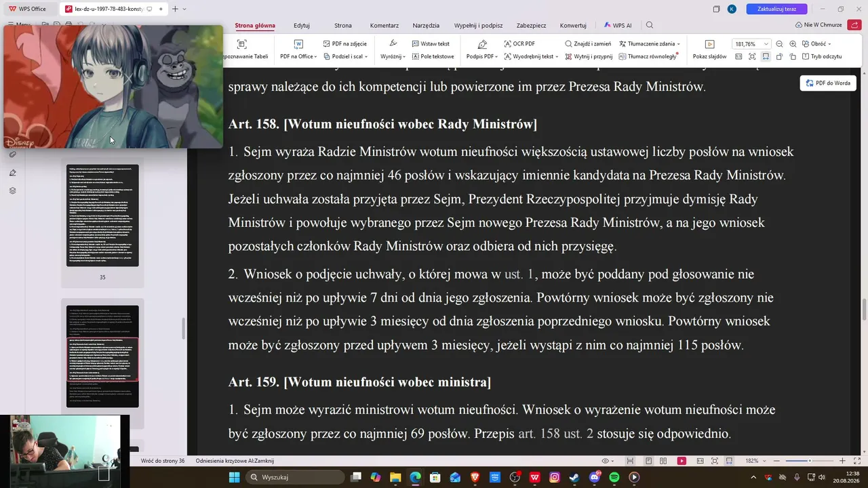Open the layers icon in left sidebar

click(x=12, y=190)
